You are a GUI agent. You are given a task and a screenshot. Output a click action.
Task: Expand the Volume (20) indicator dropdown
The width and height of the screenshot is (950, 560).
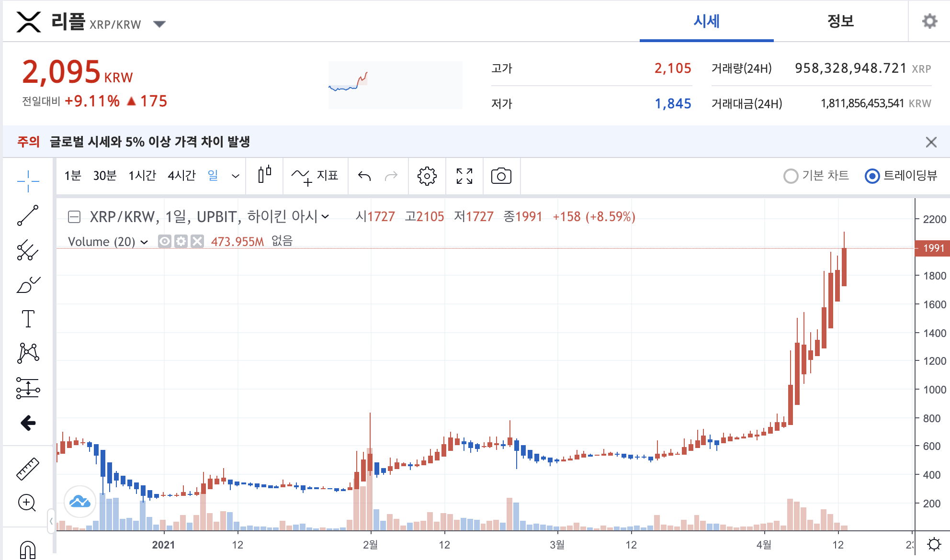coord(144,242)
